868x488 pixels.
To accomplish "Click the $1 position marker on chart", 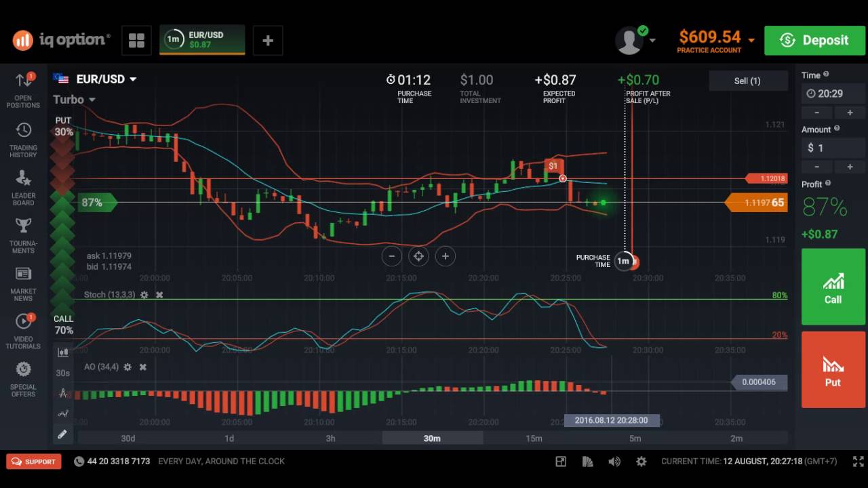I will pos(553,166).
